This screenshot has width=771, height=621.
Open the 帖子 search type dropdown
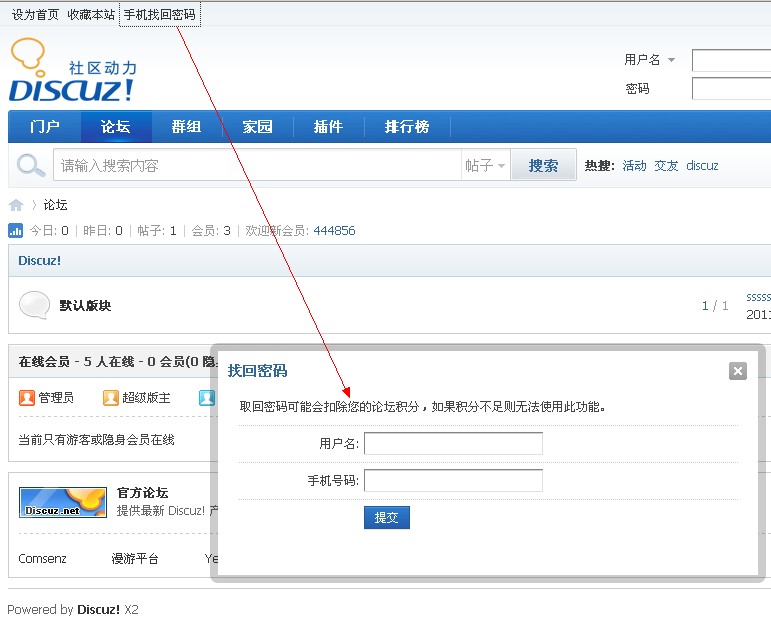[x=485, y=165]
